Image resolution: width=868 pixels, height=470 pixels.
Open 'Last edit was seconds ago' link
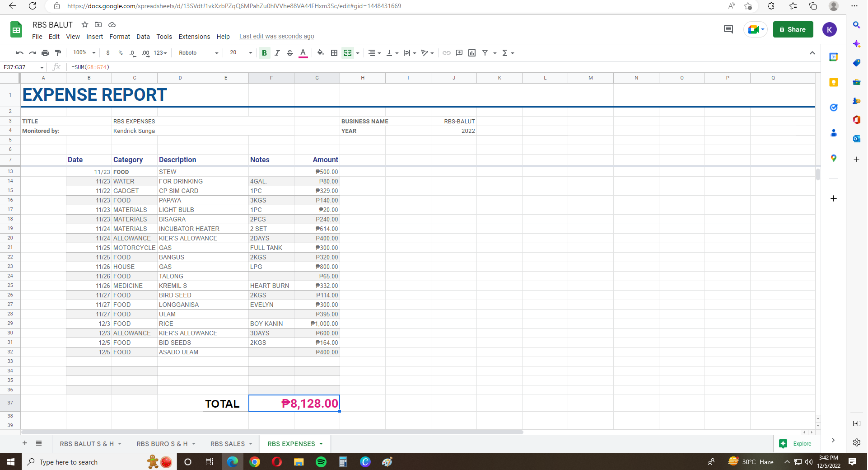(x=276, y=37)
